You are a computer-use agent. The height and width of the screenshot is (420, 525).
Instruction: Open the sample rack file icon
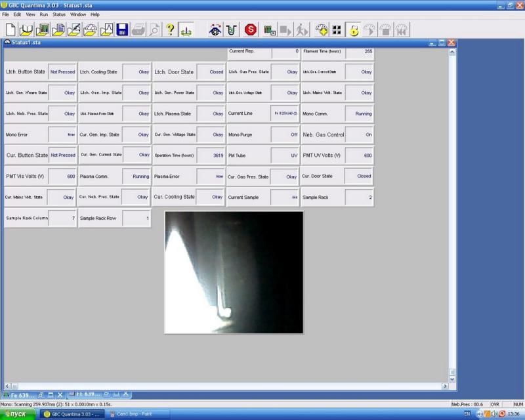[42, 30]
